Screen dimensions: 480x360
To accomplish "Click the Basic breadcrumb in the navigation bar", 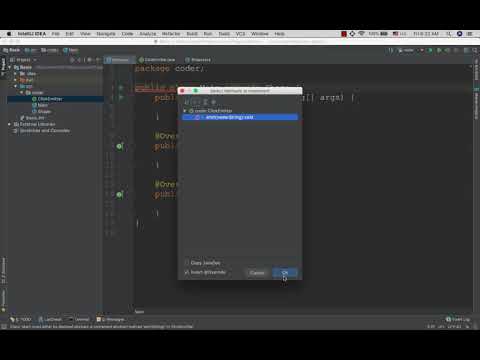I will click(12, 50).
